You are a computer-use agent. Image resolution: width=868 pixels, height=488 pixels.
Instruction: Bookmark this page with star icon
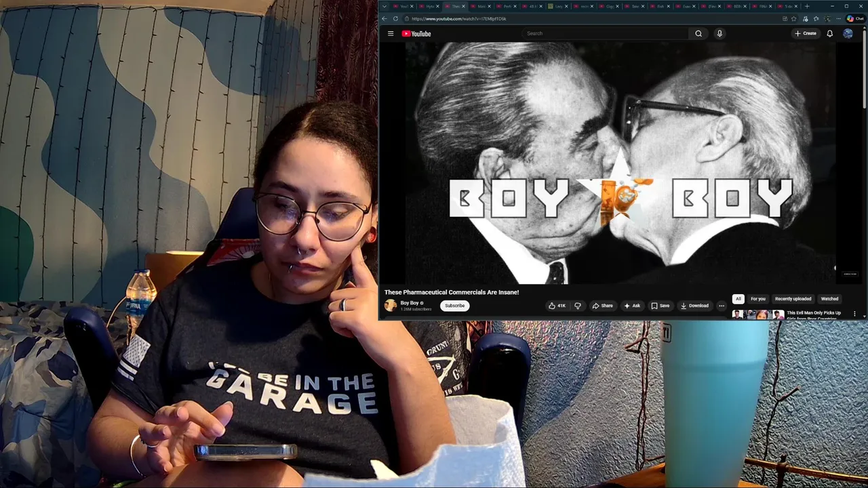tap(793, 18)
